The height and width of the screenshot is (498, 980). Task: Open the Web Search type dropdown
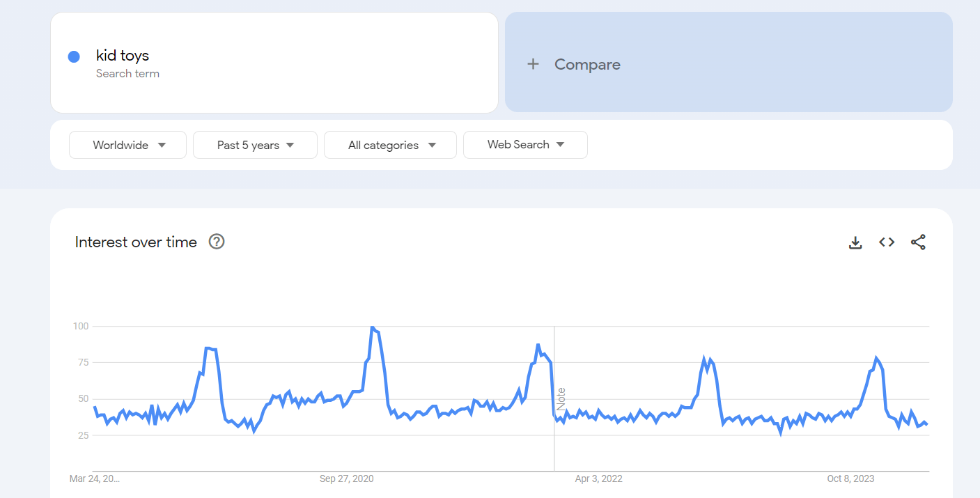click(x=525, y=145)
